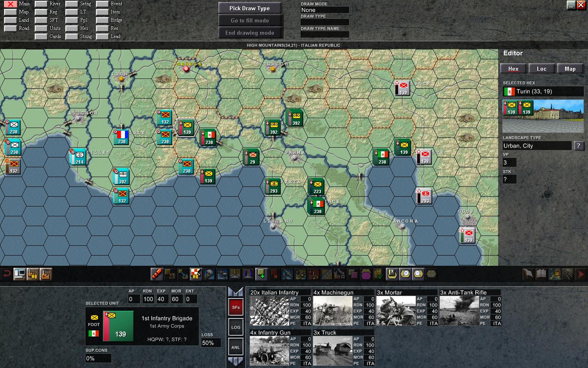Toggle the Units checkbox
Screen dimensions: 588x368
41,29
